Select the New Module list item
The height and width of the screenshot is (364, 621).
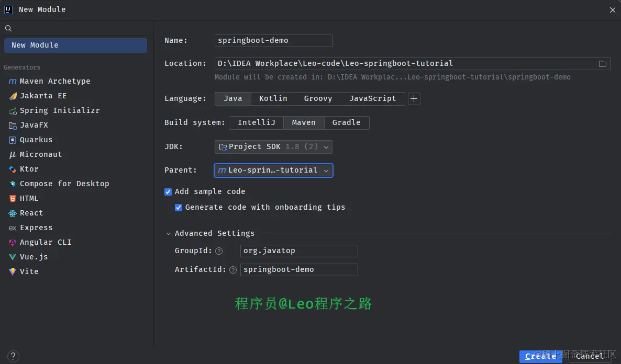point(75,45)
